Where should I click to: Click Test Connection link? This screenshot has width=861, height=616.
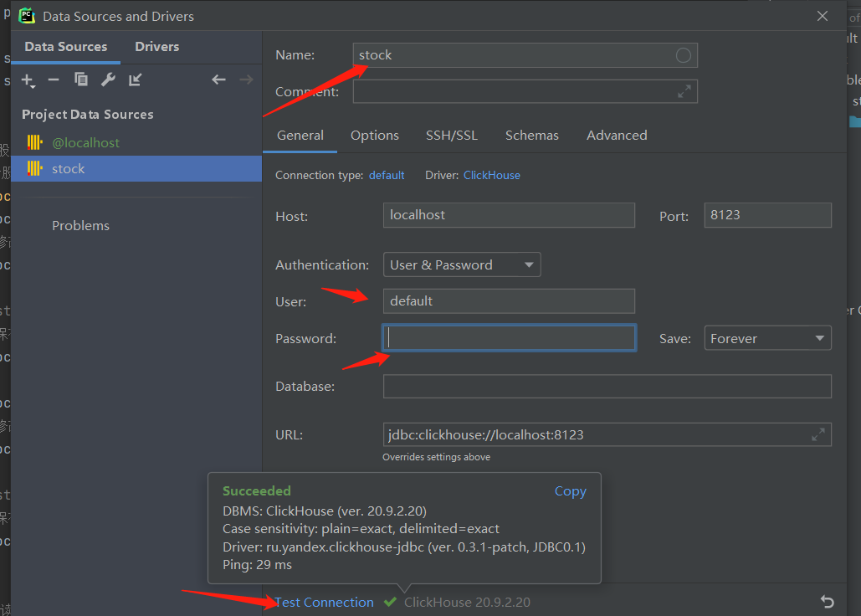(325, 603)
